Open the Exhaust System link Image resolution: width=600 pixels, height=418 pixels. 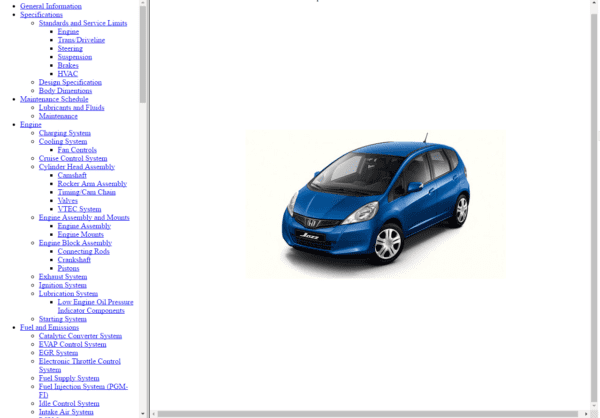click(x=63, y=276)
